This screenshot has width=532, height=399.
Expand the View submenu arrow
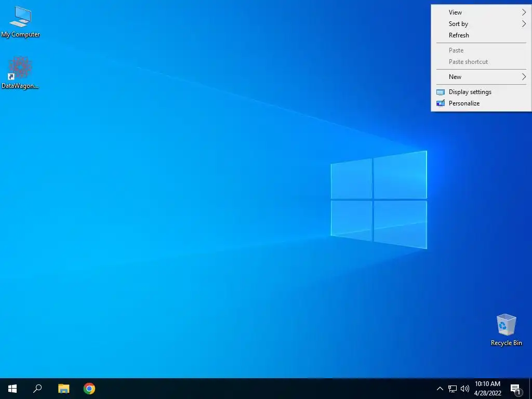tap(524, 12)
